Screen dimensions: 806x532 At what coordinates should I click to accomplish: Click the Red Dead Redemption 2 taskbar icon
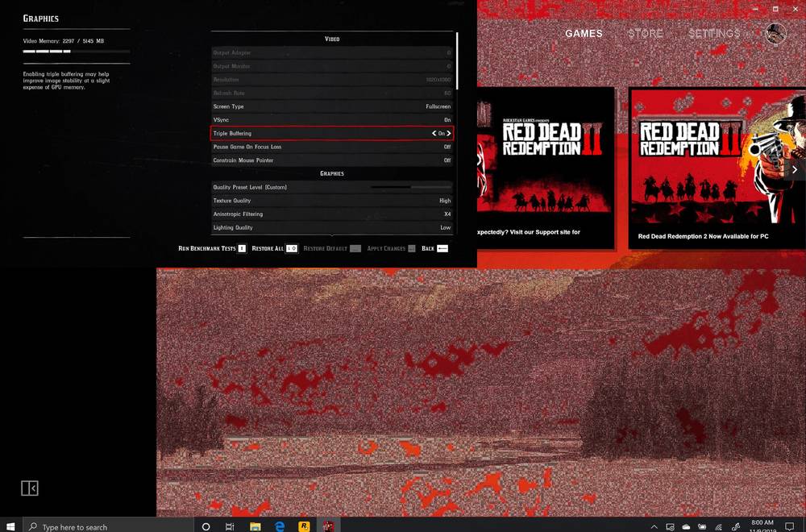click(329, 526)
